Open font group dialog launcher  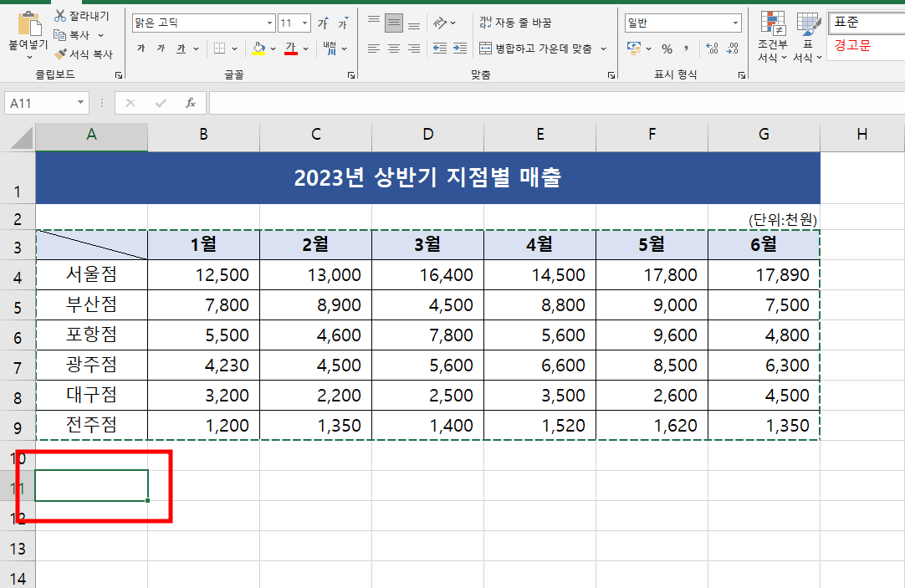[351, 75]
